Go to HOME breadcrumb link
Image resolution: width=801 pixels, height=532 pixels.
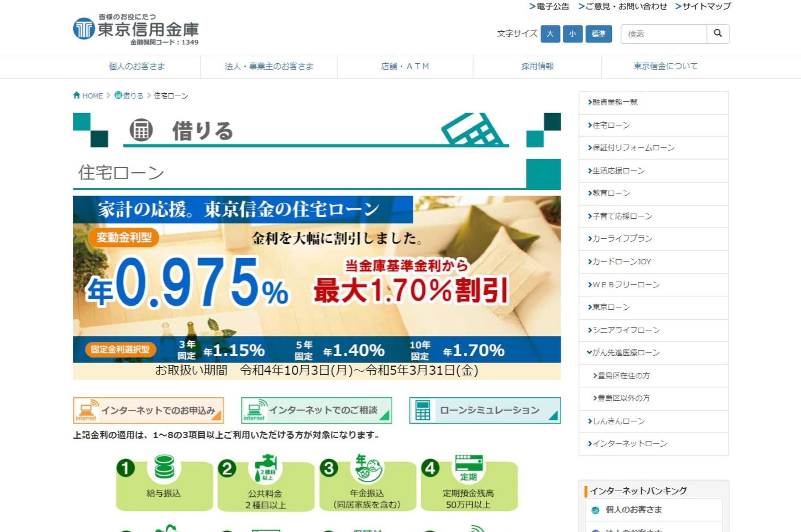coord(93,96)
